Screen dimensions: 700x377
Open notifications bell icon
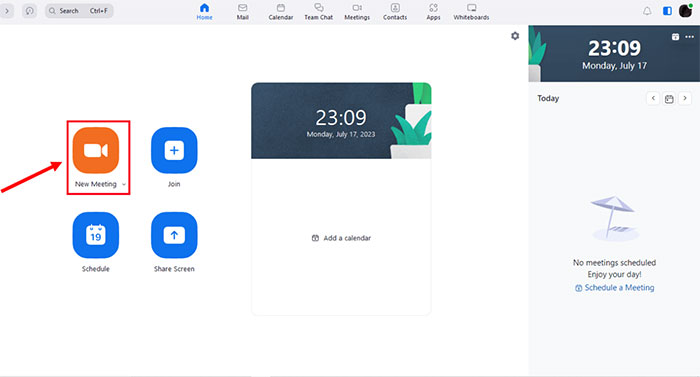click(647, 11)
